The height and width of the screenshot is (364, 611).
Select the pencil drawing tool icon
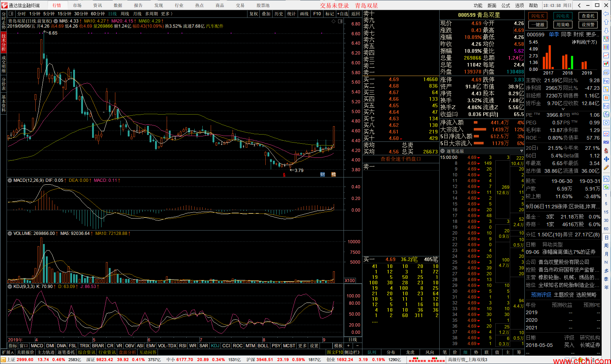tap(606, 168)
